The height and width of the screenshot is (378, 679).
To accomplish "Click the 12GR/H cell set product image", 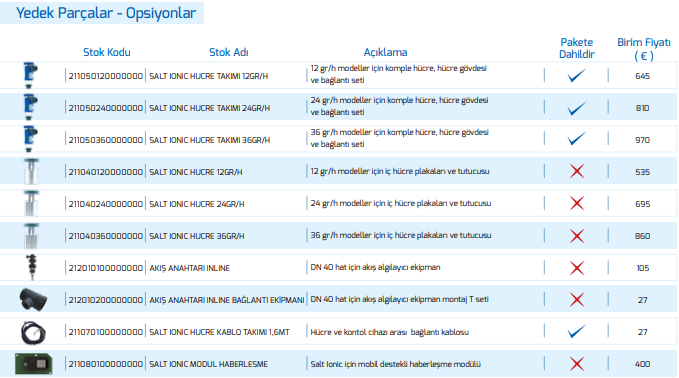I will click(x=30, y=75).
